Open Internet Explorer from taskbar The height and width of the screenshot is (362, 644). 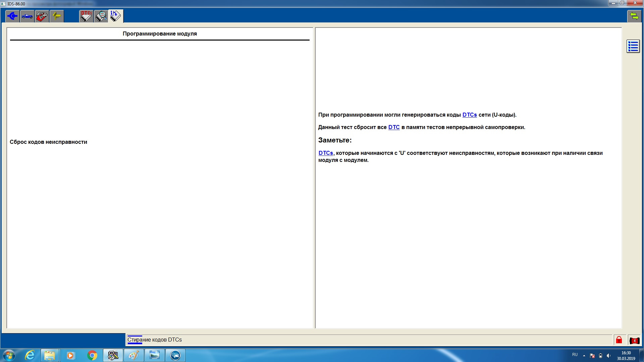(30, 355)
